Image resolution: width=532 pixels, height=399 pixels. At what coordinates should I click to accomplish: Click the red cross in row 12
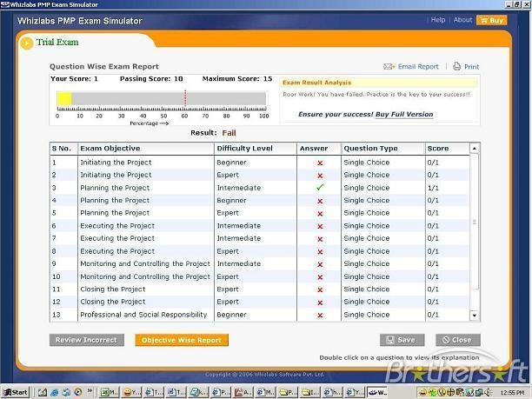pos(320,303)
